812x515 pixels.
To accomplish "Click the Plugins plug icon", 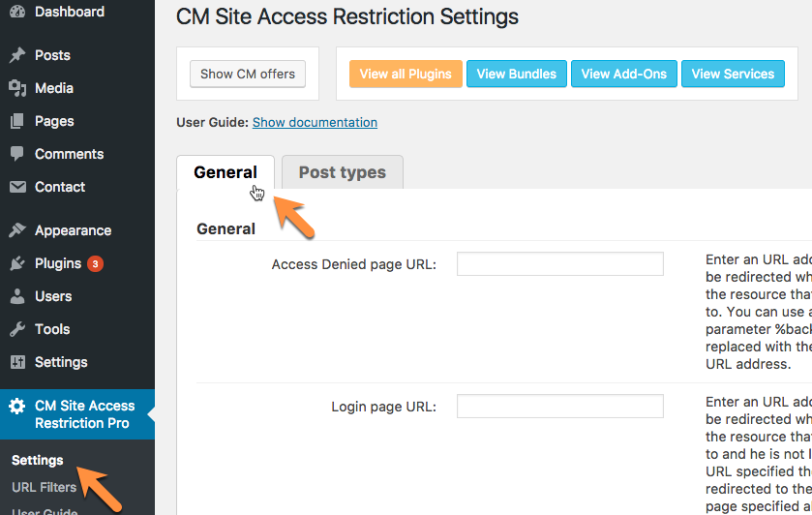I will point(17,263).
